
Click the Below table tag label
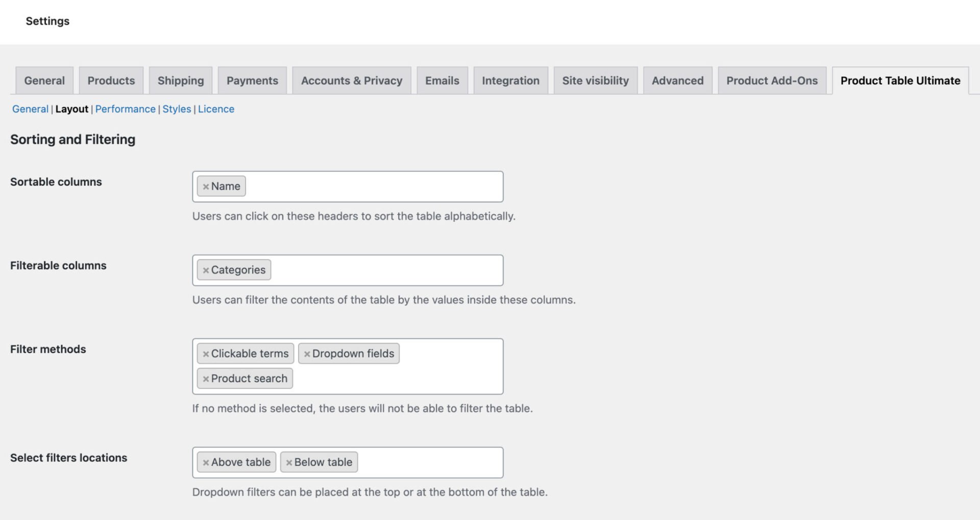[323, 462]
